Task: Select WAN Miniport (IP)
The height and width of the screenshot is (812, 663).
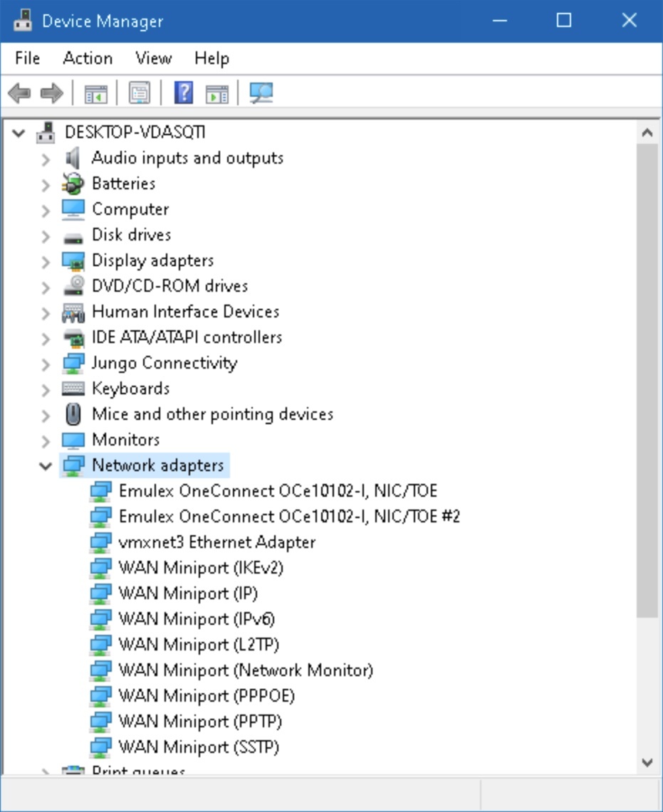Action: coord(188,593)
